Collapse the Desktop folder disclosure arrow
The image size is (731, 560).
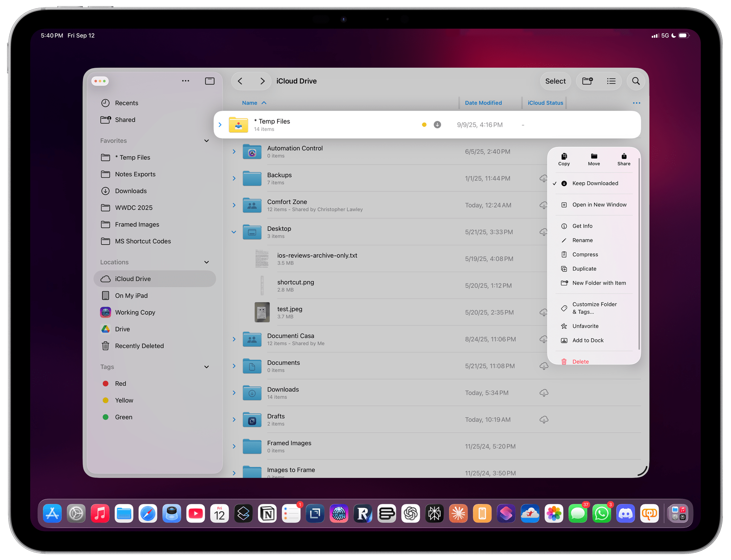234,232
